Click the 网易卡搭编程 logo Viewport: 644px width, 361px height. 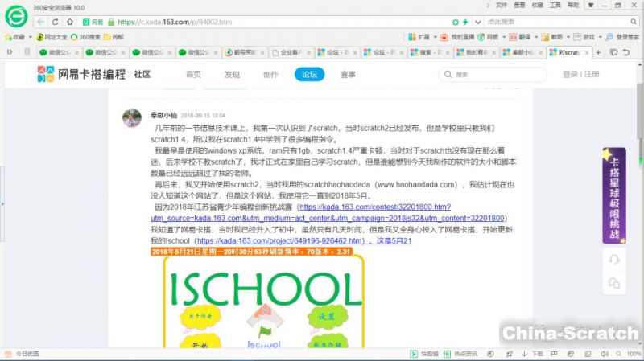(x=82, y=74)
